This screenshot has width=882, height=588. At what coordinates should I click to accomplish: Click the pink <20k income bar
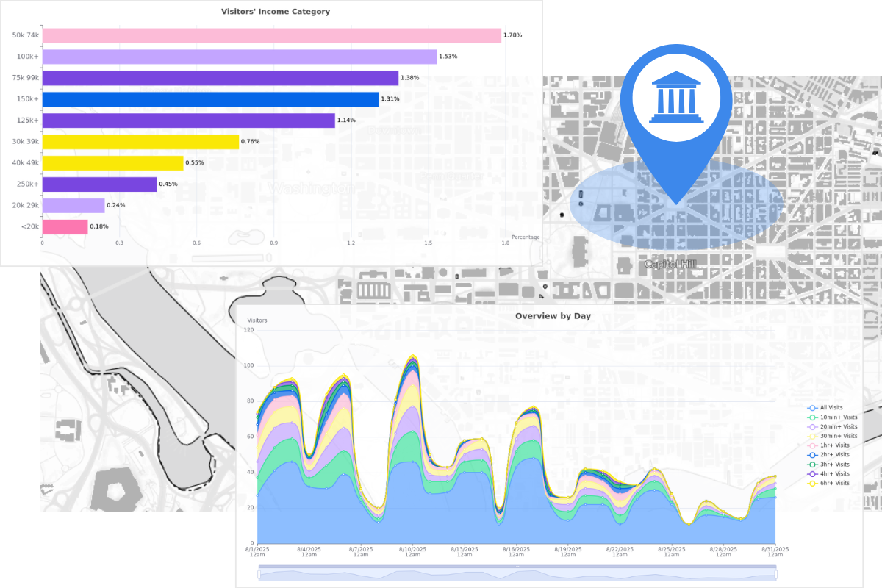pos(65,227)
